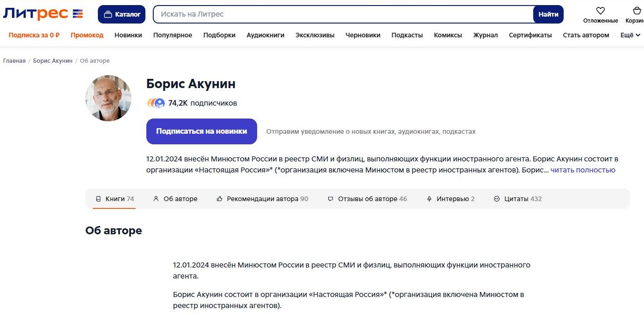This screenshot has width=644, height=315.
Task: Open the Каталог menu button
Action: coord(121,14)
